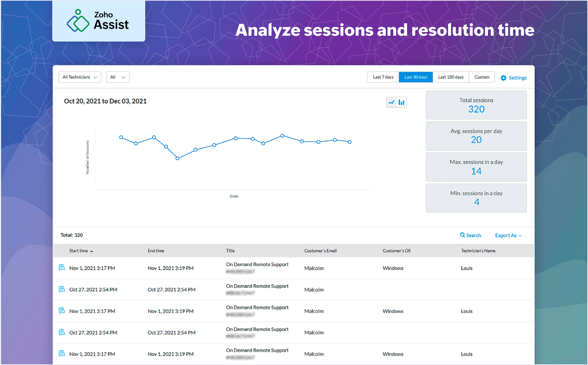Open Settings gear icon
Image resolution: width=588 pixels, height=365 pixels.
pos(504,78)
